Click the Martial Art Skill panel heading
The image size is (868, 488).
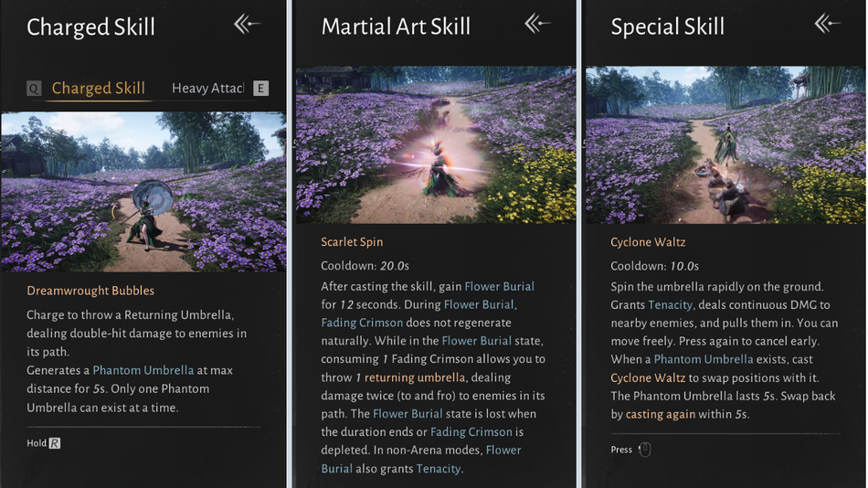tap(396, 27)
